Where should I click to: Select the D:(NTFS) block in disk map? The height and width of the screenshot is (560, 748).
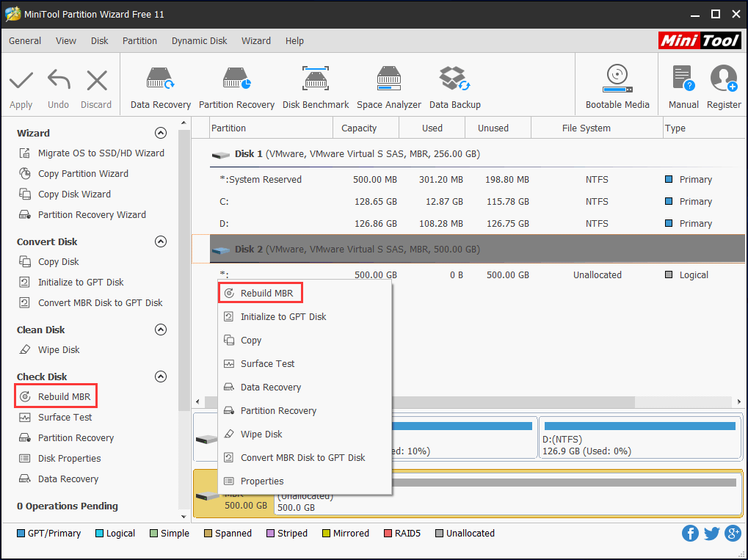click(x=639, y=438)
